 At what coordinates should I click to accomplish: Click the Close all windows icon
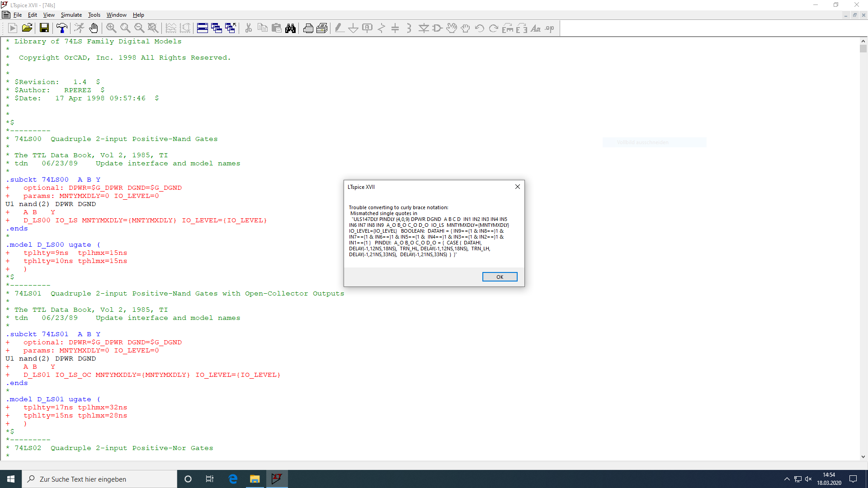231,28
